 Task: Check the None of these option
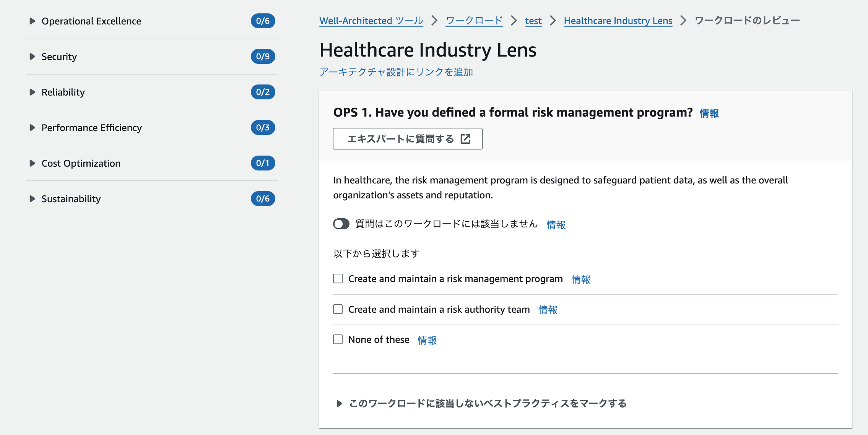coord(338,339)
